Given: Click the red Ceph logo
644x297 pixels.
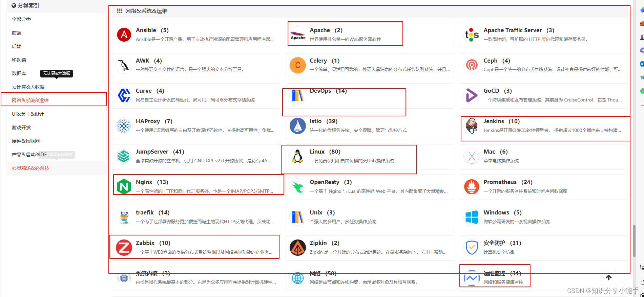Looking at the screenshot, I should click(472, 65).
